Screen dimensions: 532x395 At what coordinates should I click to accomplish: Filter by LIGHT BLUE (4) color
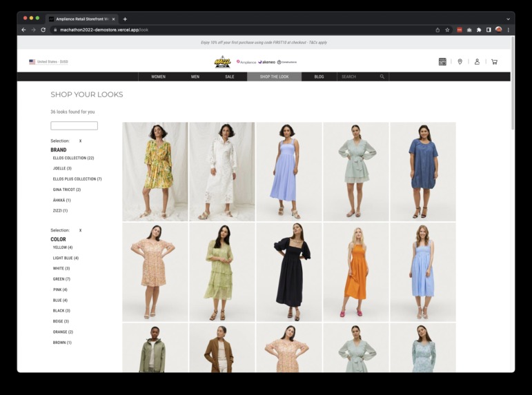(66, 258)
